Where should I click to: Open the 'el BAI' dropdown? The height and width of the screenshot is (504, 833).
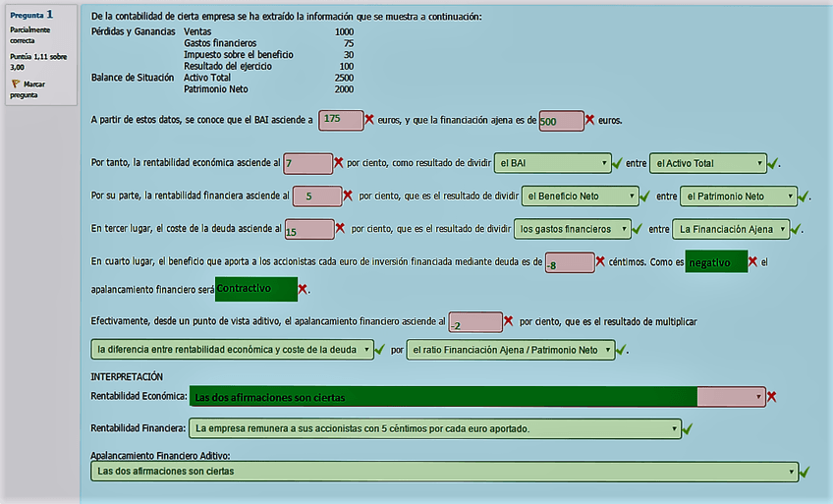click(552, 163)
